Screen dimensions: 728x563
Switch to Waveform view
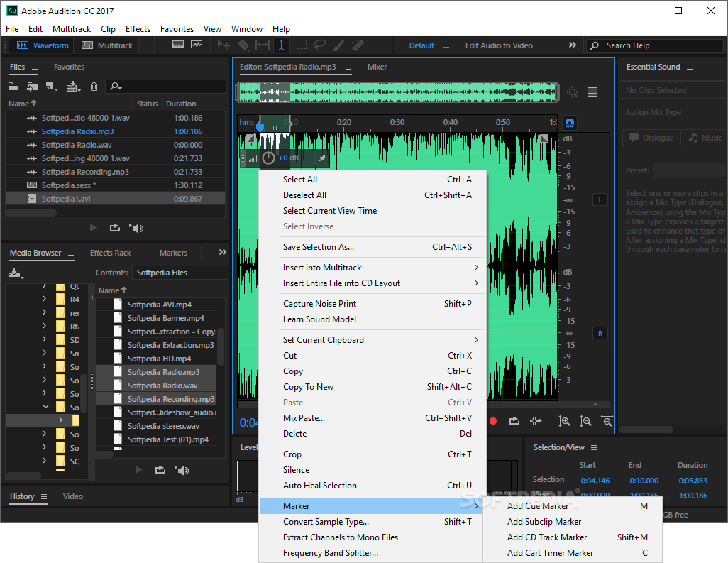point(43,45)
